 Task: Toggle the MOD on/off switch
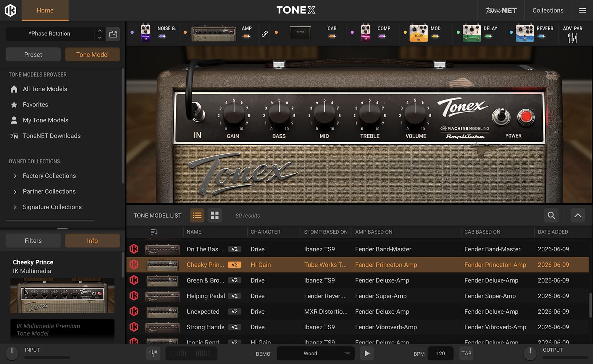point(436,36)
